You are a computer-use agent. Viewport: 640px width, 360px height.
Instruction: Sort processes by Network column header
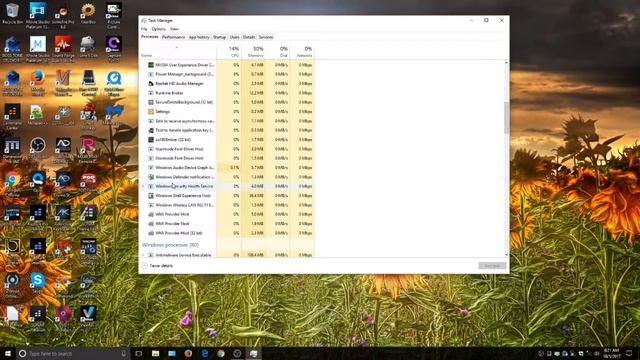coord(302,52)
